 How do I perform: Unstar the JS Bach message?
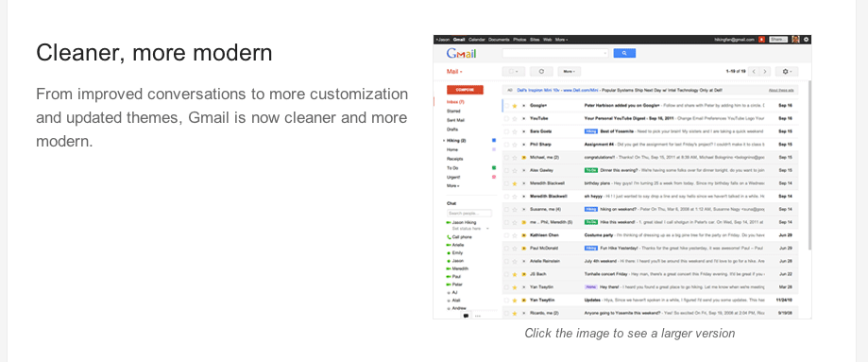514,274
